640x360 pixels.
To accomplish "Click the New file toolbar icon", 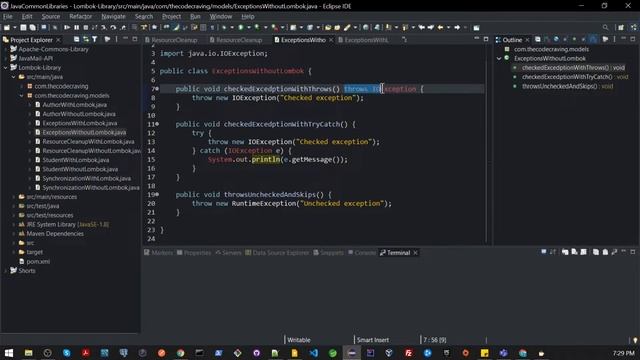I will (7, 27).
